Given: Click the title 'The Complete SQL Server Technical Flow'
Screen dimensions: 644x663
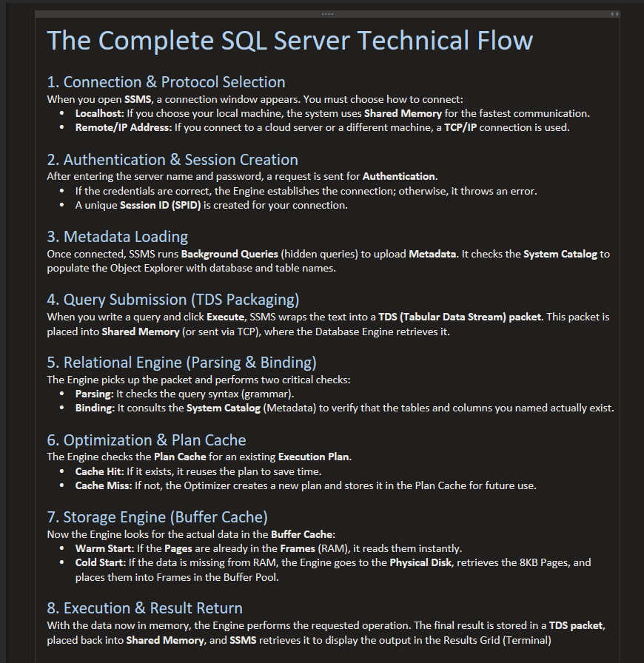Looking at the screenshot, I should (x=290, y=40).
